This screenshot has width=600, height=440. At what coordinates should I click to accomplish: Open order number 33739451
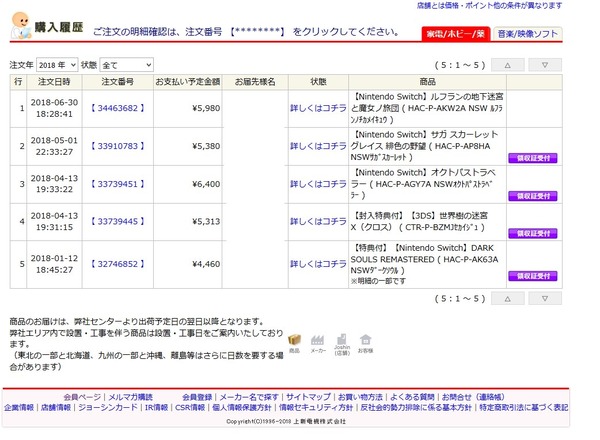pyautogui.click(x=117, y=184)
